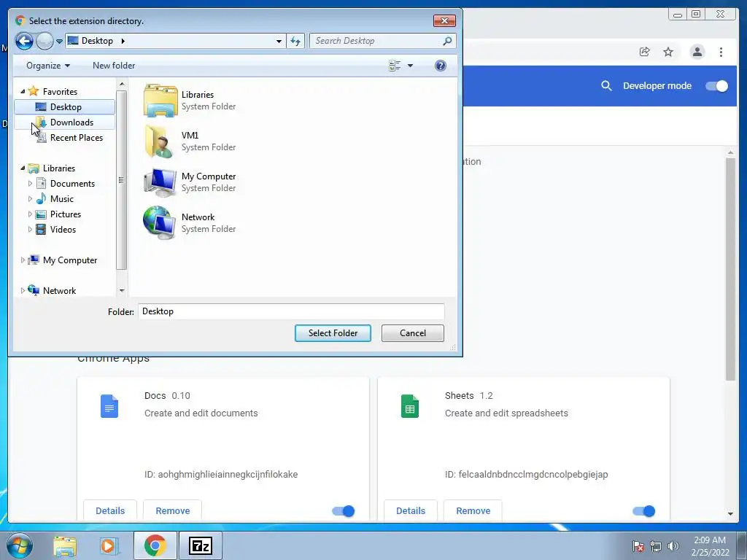This screenshot has height=560, width=747.
Task: Open the Windows Start menu
Action: coord(19,545)
